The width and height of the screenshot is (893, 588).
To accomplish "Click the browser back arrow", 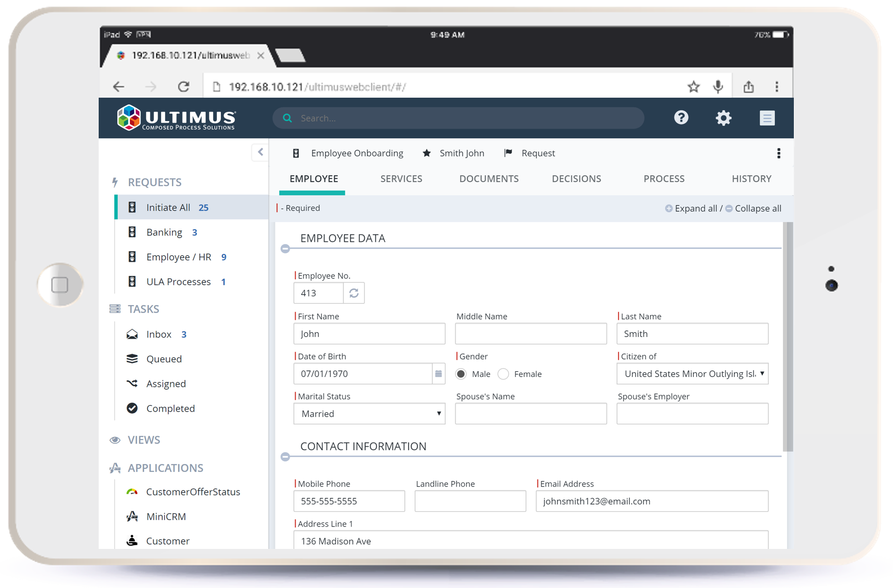I will (119, 87).
